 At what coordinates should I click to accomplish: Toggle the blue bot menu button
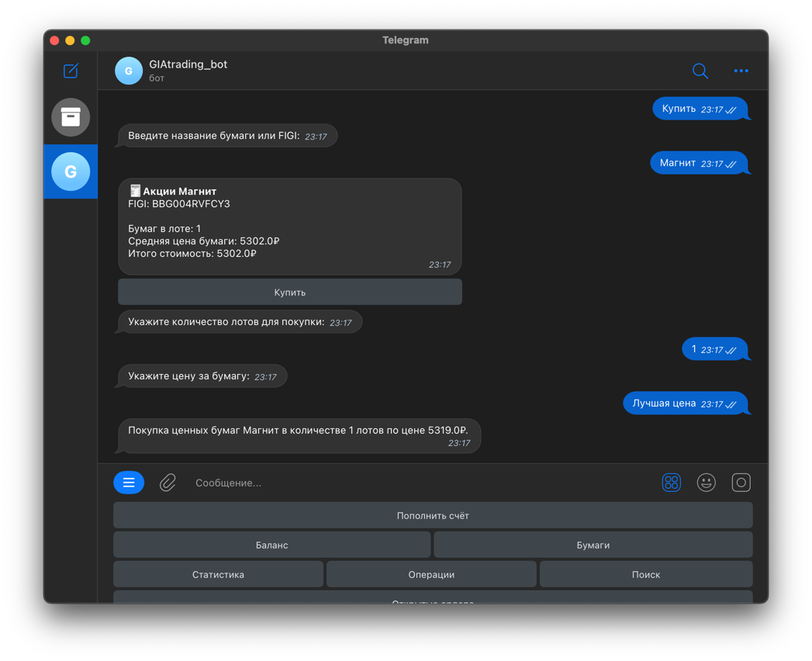(129, 483)
